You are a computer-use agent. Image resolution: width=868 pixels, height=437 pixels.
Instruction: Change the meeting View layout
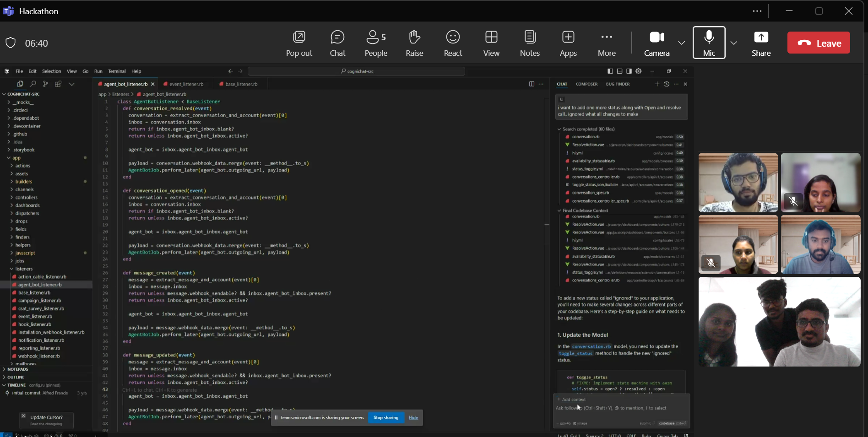[x=491, y=43]
